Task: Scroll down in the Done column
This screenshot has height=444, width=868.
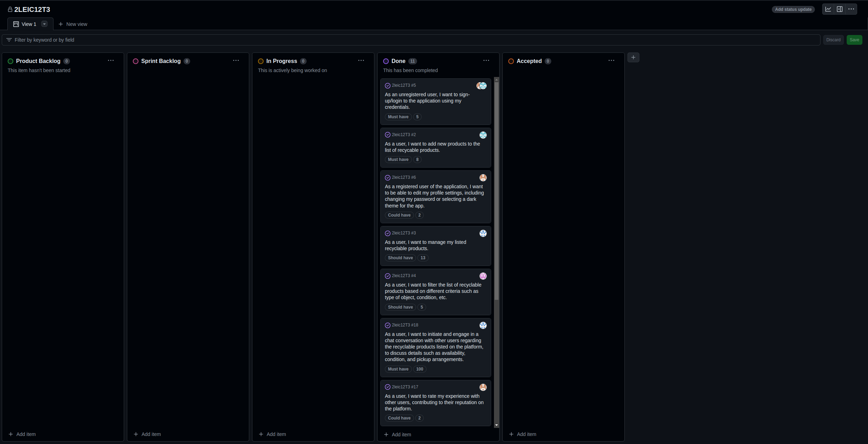Action: click(x=496, y=424)
